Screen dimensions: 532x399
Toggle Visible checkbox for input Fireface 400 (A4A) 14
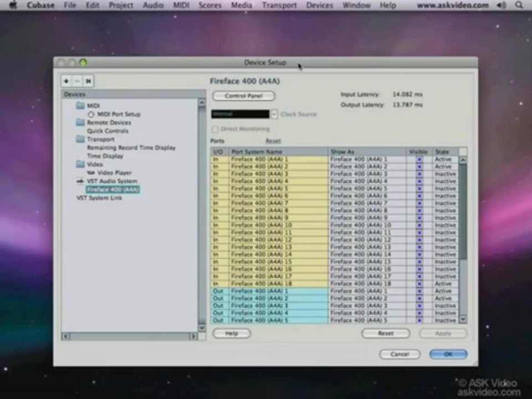pyautogui.click(x=420, y=254)
